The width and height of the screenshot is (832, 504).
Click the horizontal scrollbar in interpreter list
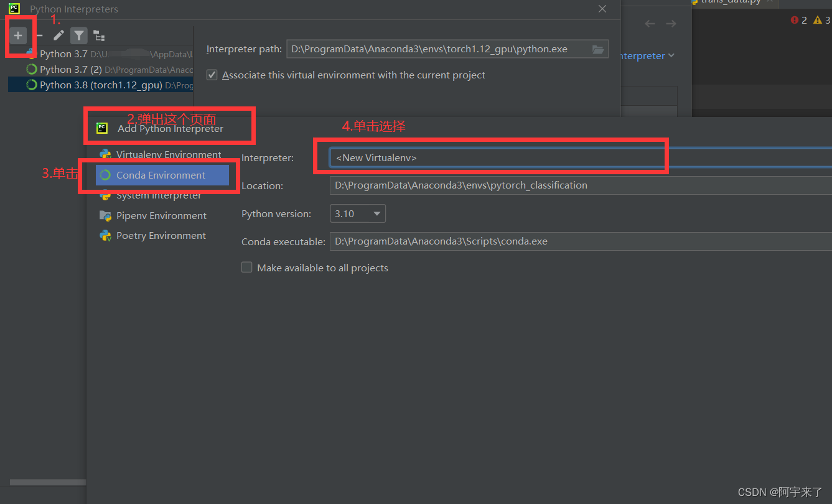(x=47, y=482)
